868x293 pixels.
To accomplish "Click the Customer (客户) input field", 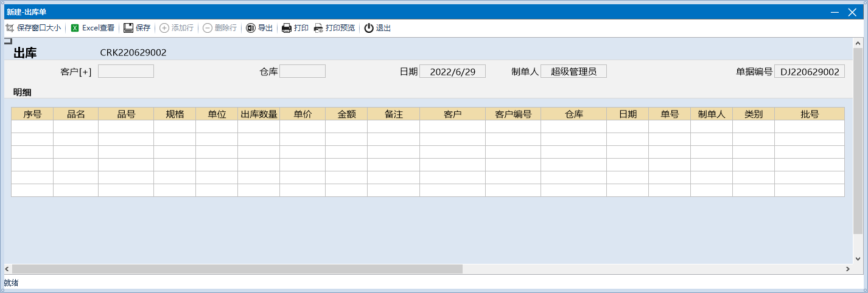I will [126, 72].
